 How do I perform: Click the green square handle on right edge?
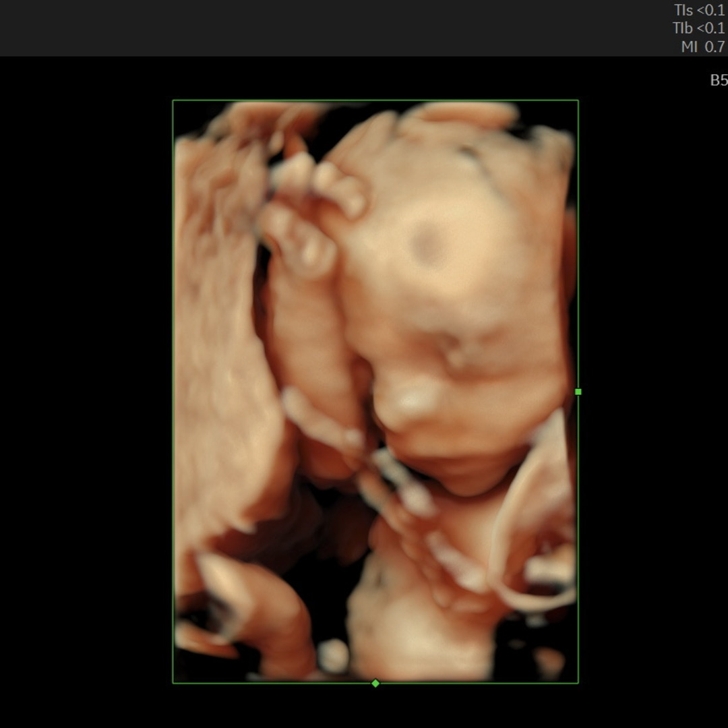(x=578, y=392)
